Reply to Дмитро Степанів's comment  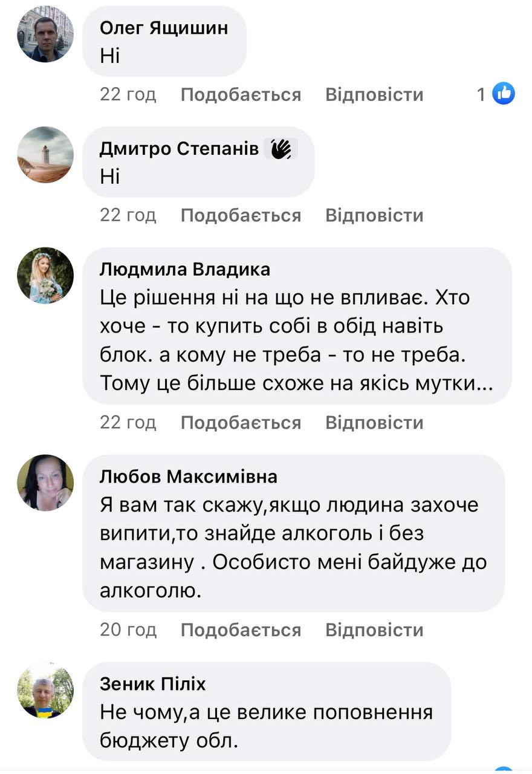pos(374,215)
